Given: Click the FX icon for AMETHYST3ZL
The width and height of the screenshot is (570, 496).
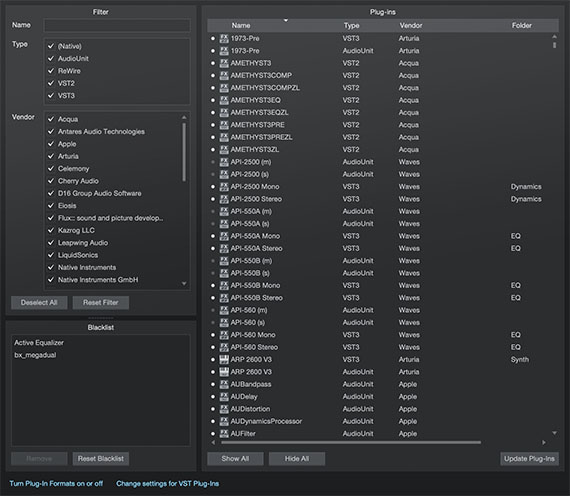Looking at the screenshot, I should coord(224,149).
